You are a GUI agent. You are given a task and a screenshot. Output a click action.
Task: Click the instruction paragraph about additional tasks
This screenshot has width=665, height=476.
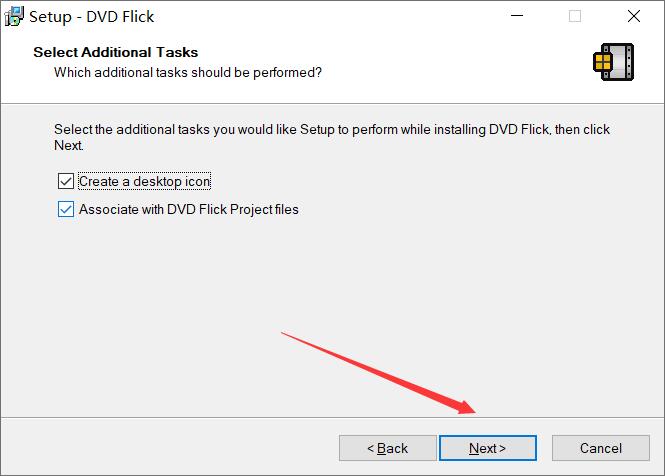click(332, 137)
